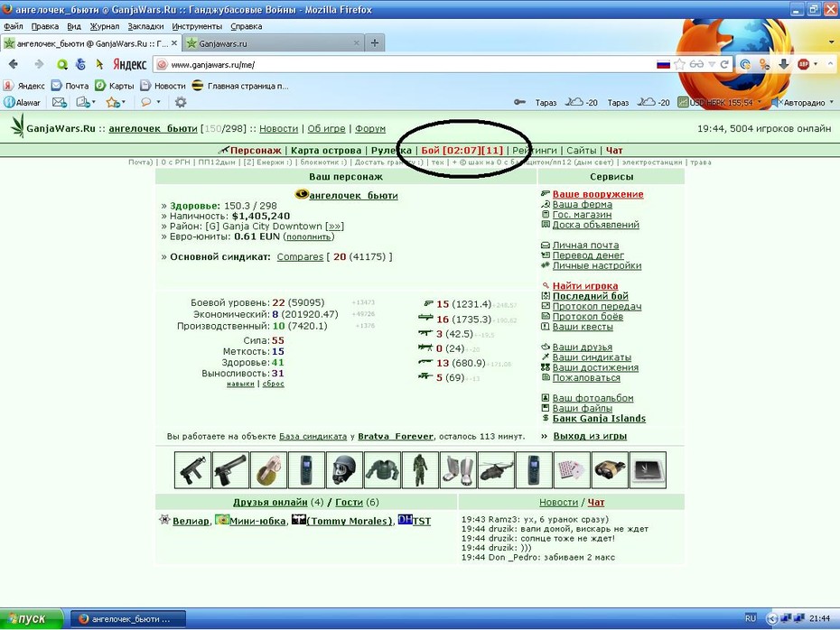Open the helicopter transport slot
This screenshot has width=840, height=630.
point(496,470)
